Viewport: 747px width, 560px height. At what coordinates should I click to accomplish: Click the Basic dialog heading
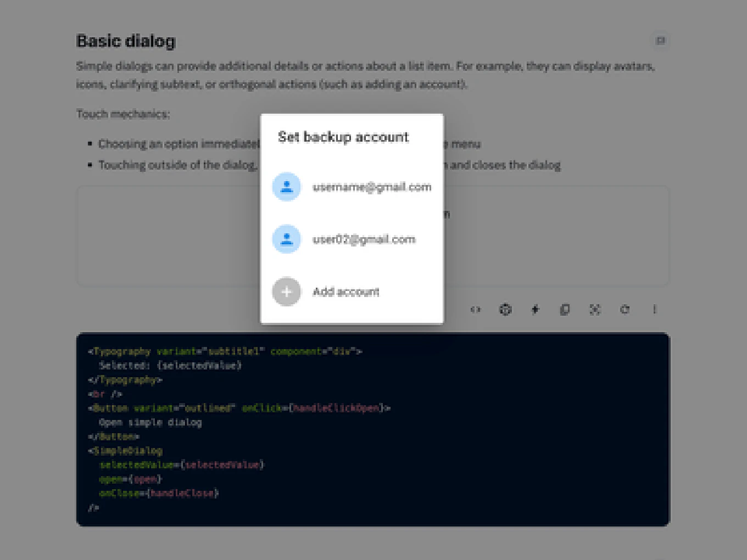(x=126, y=41)
